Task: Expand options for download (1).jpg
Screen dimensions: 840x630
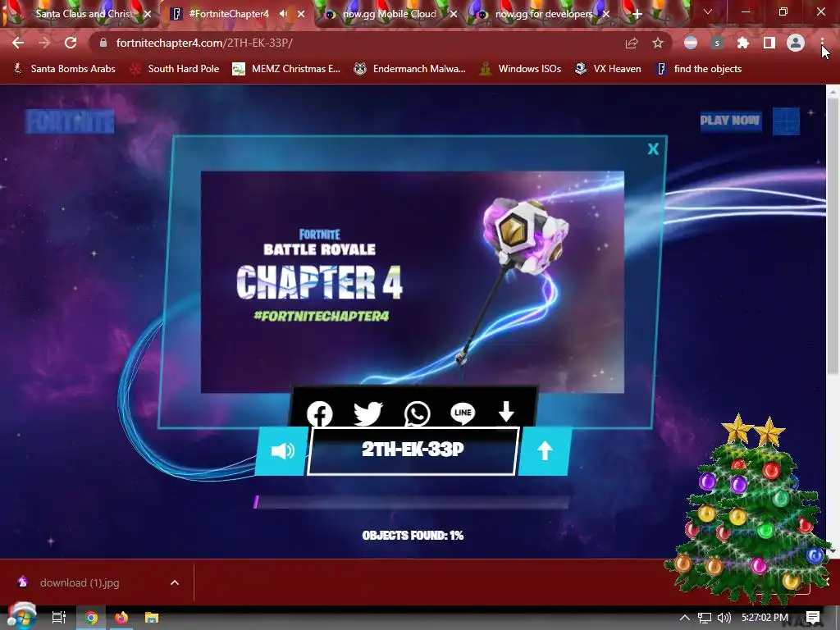Action: point(175,582)
